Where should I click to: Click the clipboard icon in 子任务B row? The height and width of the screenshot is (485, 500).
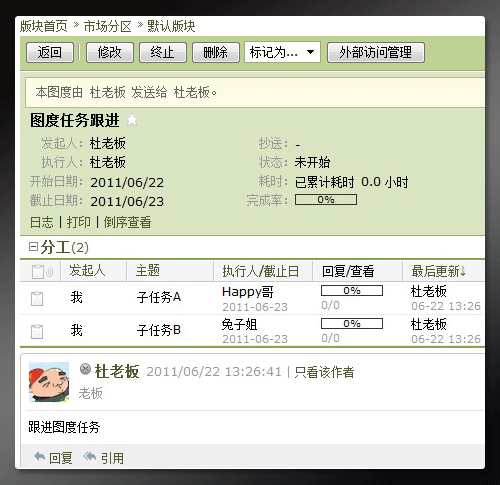(x=37, y=331)
